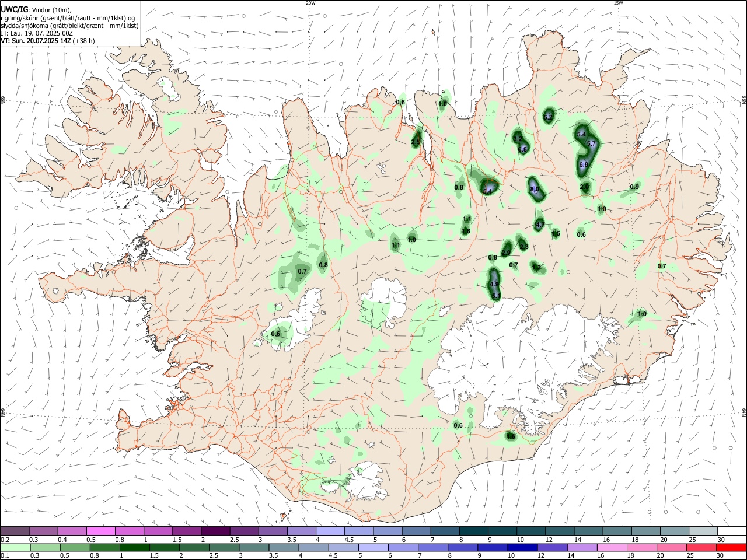Select the 2.3 rainfall value on the map
The width and height of the screenshot is (747, 560).
click(x=523, y=247)
